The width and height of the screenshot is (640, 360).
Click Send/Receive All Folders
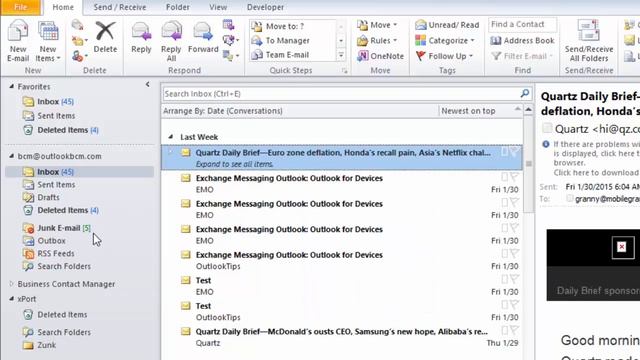point(589,41)
